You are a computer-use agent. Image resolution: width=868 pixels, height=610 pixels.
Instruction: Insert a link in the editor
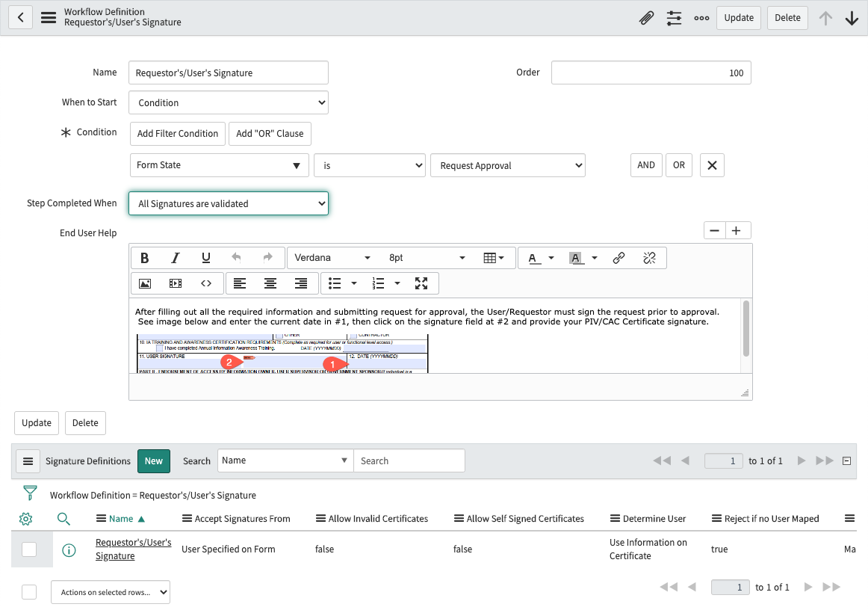tap(619, 258)
